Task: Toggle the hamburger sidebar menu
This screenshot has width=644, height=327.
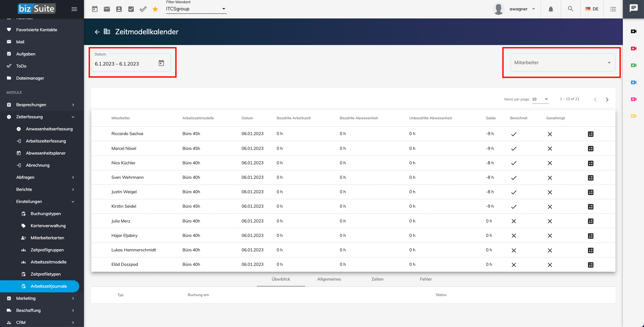Action: tap(74, 9)
